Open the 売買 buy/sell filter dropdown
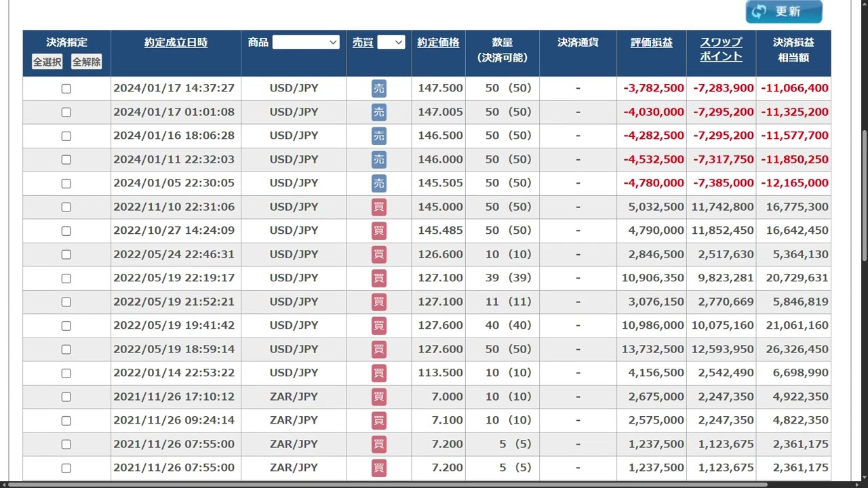The image size is (868, 488). 391,42
